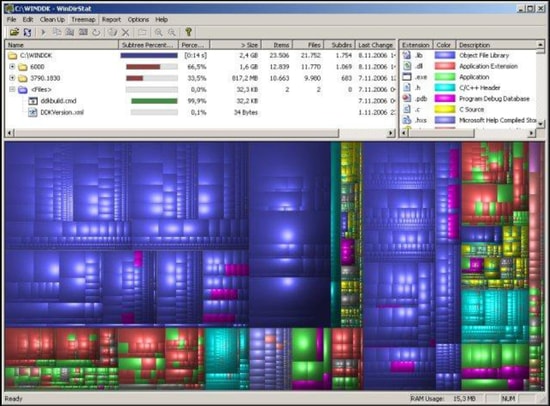Click the Delete X toolbar icon
This screenshot has width=550, height=406.
[x=125, y=33]
